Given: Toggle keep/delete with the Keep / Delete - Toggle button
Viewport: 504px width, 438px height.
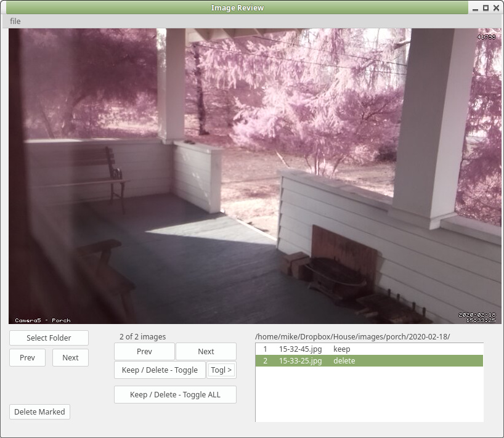Looking at the screenshot, I should (x=160, y=370).
